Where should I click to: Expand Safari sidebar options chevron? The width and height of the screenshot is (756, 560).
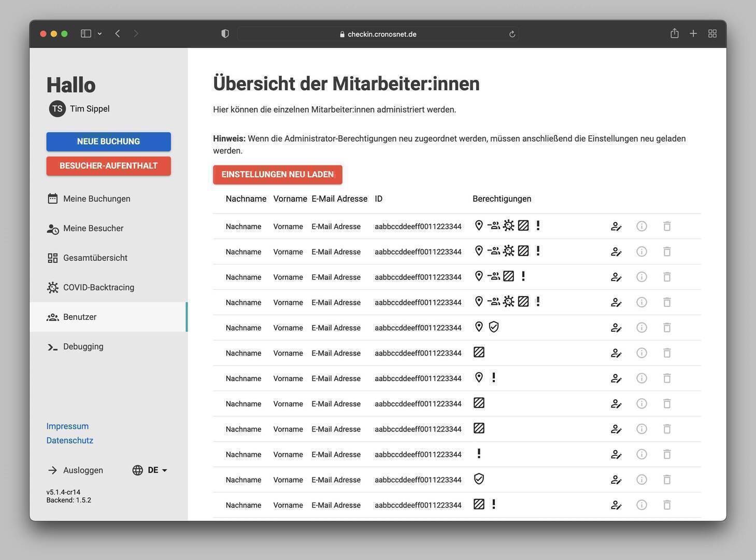coord(99,34)
